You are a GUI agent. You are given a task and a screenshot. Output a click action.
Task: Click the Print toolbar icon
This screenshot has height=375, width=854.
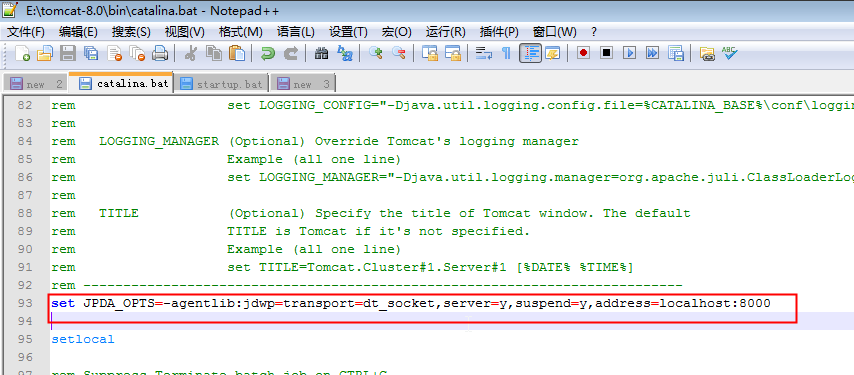(x=160, y=53)
